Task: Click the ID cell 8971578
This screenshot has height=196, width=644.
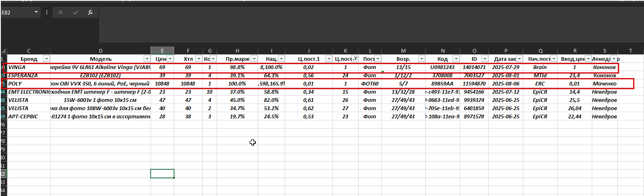Action: (474, 116)
